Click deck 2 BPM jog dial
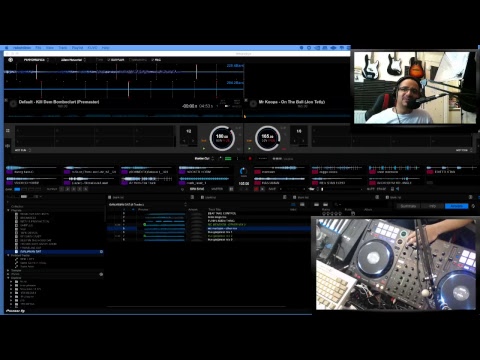 tap(267, 138)
